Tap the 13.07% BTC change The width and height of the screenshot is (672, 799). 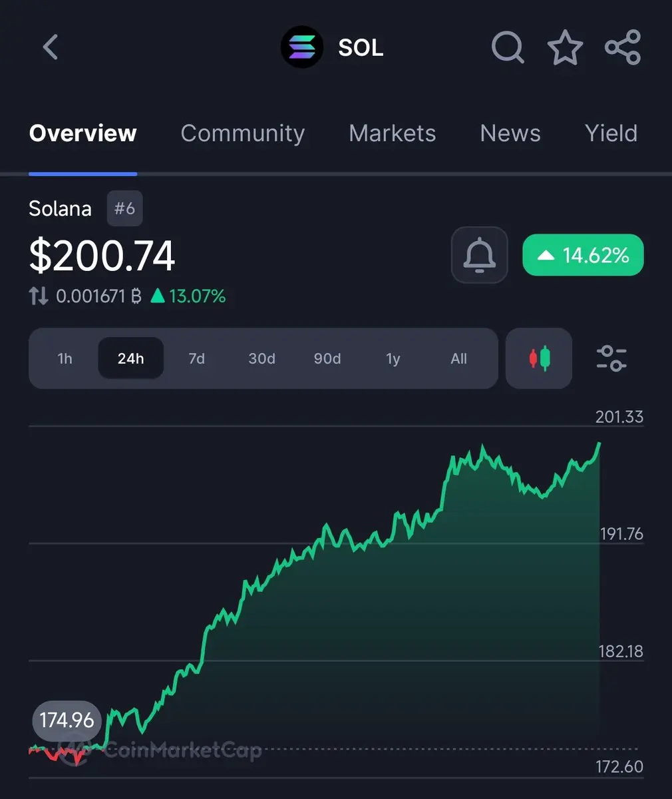click(188, 296)
